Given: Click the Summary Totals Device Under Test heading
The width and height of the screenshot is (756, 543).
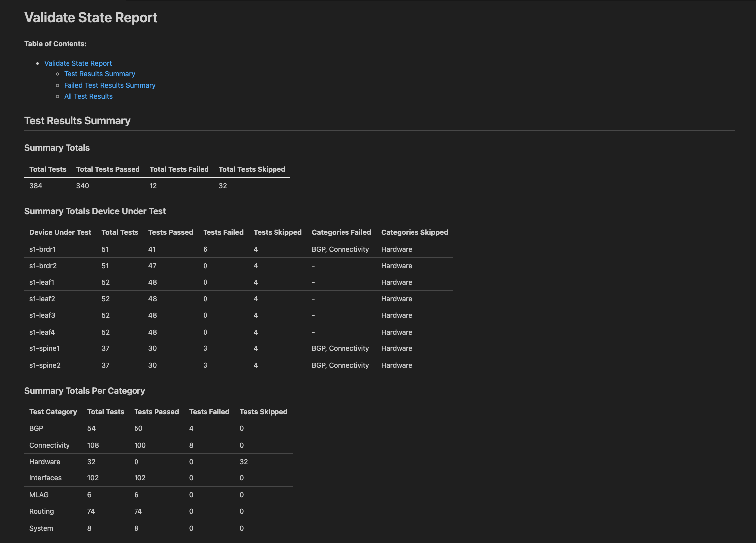Looking at the screenshot, I should pyautogui.click(x=95, y=211).
